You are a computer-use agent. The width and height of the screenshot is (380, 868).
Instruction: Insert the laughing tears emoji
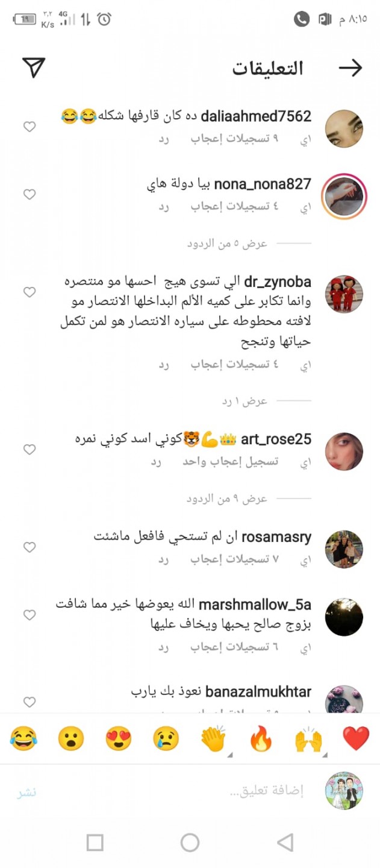click(23, 738)
